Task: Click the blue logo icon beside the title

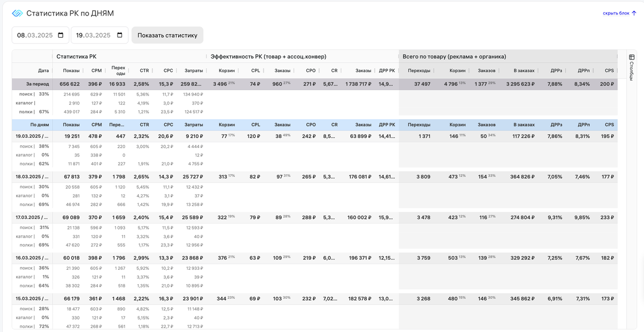Action: tap(17, 13)
